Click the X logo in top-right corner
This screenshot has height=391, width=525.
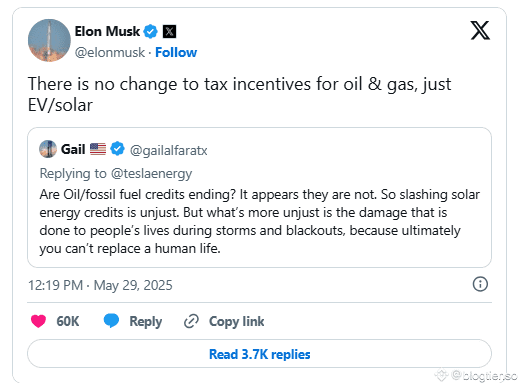[480, 30]
